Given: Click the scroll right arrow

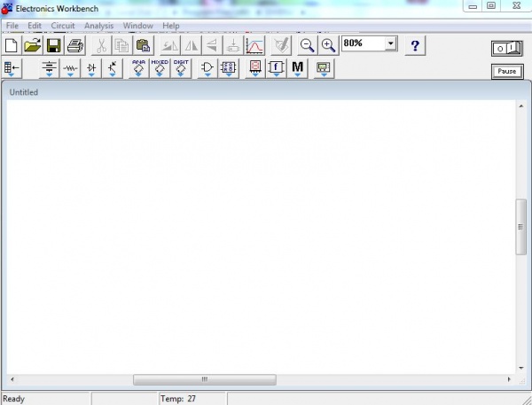Looking at the screenshot, I should click(509, 379).
